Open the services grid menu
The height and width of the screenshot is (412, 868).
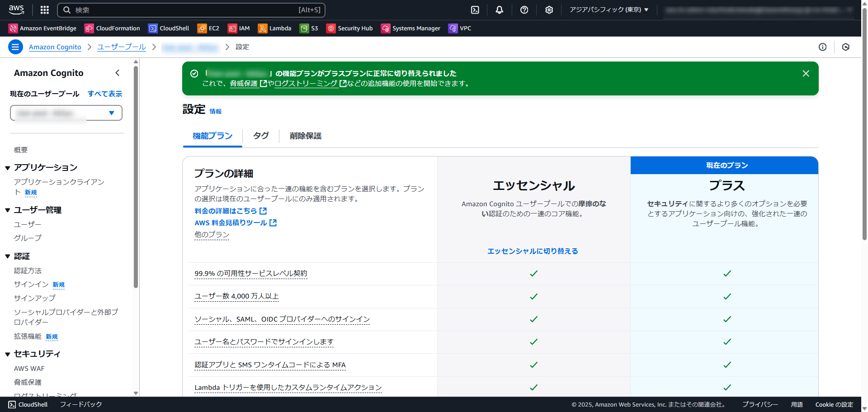click(x=44, y=10)
